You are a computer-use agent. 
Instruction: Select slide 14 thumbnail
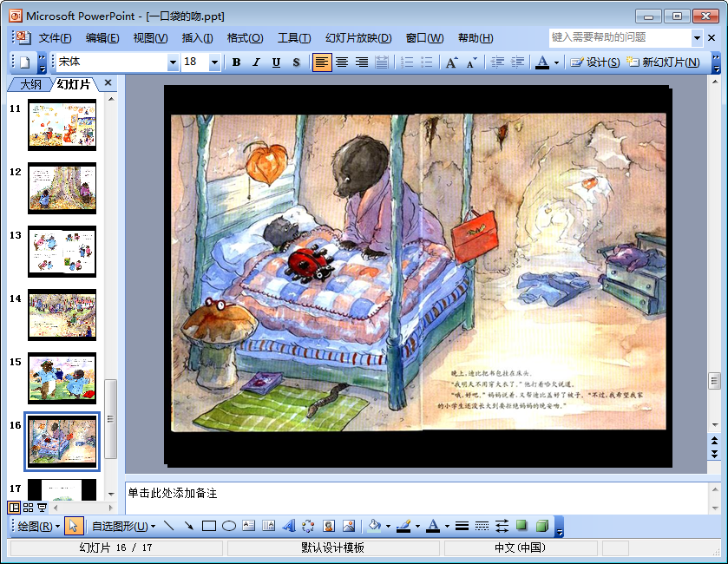62,315
